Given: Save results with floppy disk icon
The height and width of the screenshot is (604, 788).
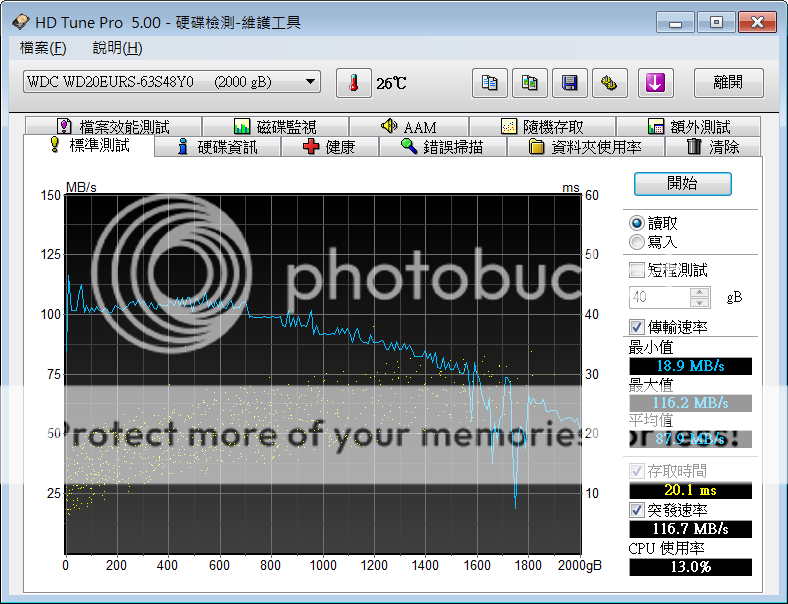Looking at the screenshot, I should 570,83.
